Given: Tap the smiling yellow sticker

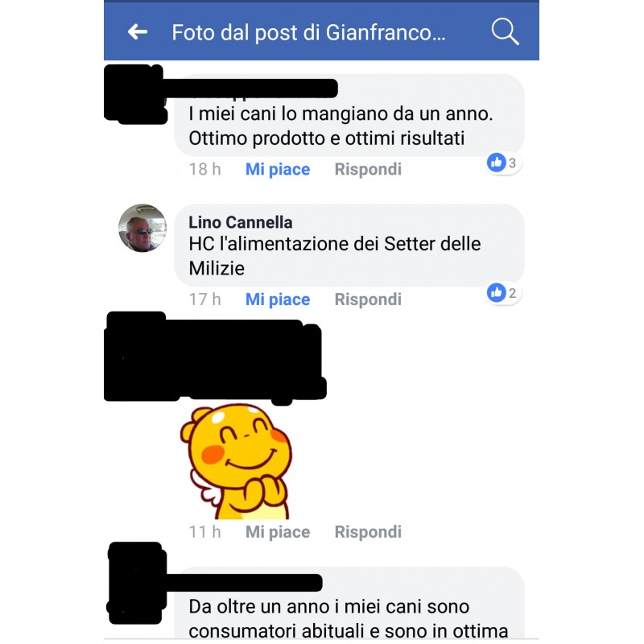Looking at the screenshot, I should click(237, 461).
